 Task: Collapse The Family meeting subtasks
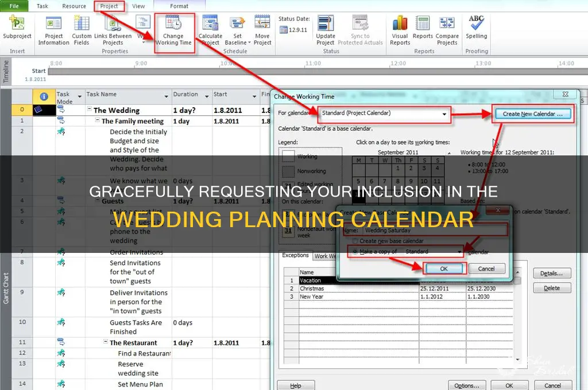tap(98, 120)
